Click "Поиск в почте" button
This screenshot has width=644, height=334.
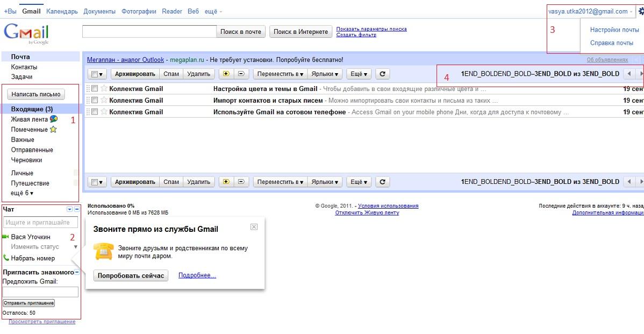click(241, 32)
